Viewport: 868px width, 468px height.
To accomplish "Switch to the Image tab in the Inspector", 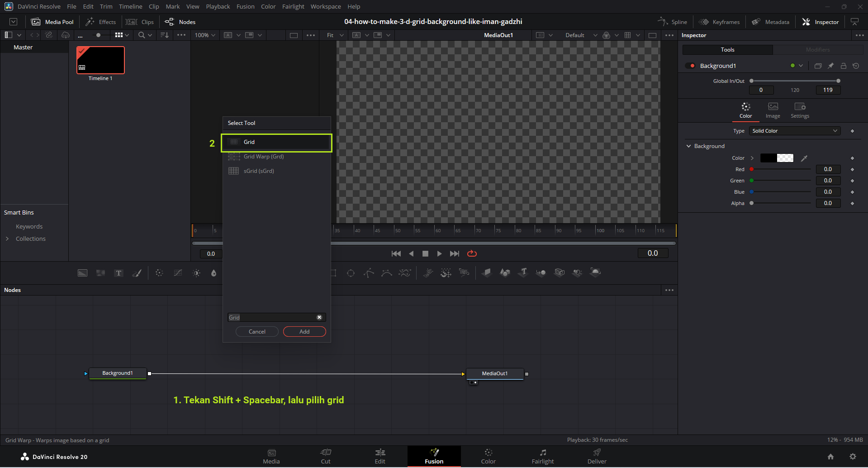I will click(x=773, y=110).
